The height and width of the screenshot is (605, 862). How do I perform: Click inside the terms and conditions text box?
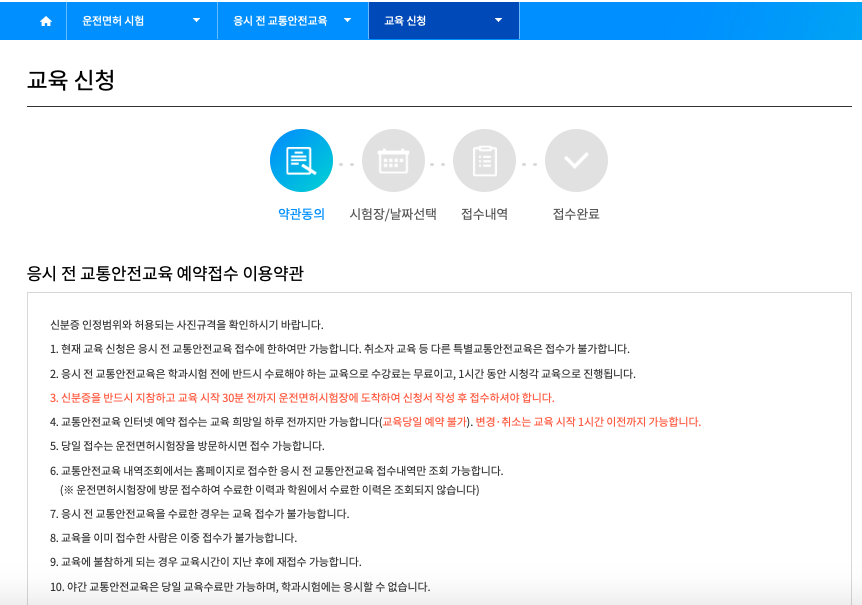430,450
